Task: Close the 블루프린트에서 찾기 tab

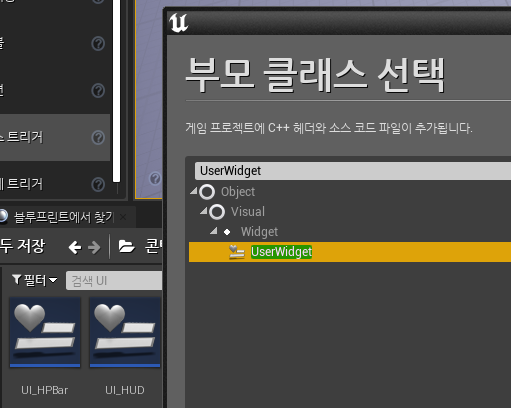Action: pyautogui.click(x=123, y=217)
